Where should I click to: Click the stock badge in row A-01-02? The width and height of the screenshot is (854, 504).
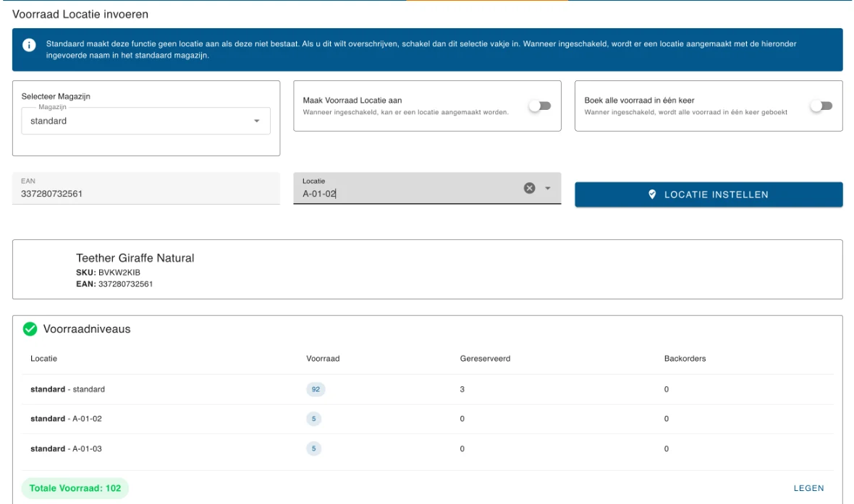[313, 419]
